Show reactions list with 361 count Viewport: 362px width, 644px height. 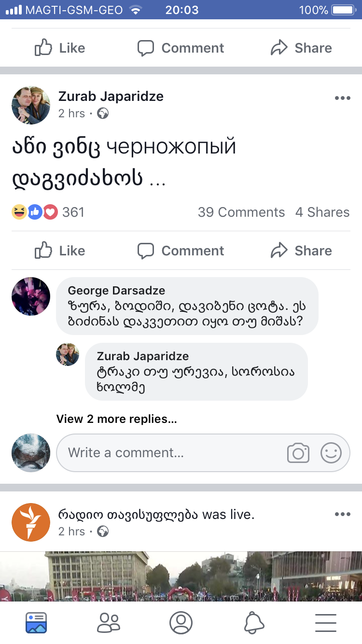pyautogui.click(x=48, y=212)
